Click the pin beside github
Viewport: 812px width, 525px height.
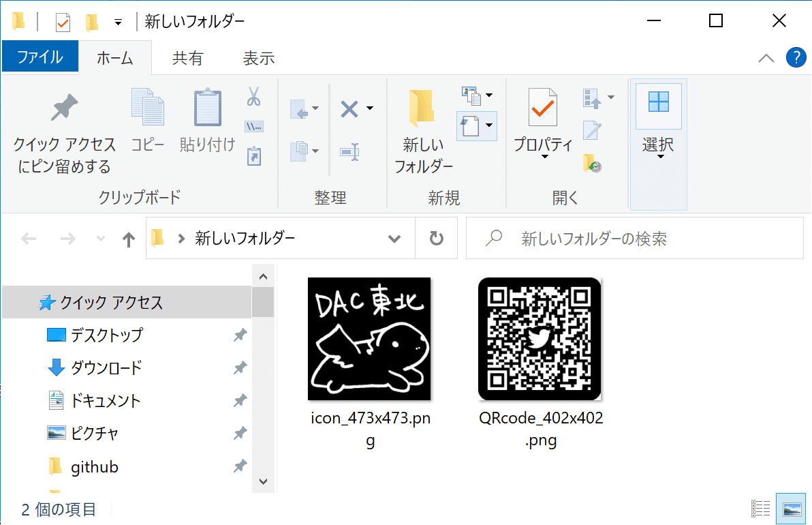(x=240, y=466)
